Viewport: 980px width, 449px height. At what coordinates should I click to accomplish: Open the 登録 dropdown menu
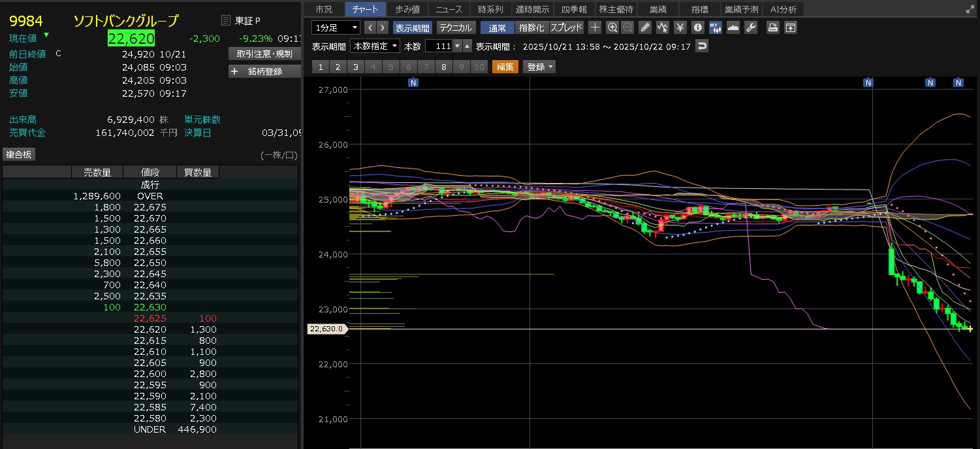pyautogui.click(x=539, y=67)
